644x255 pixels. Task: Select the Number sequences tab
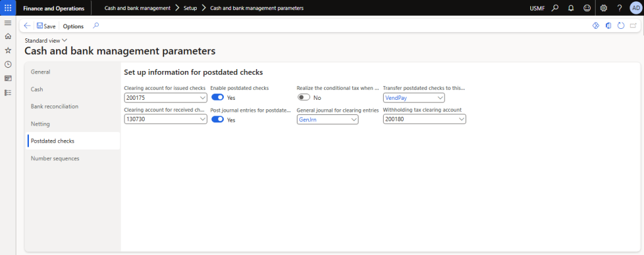(55, 158)
